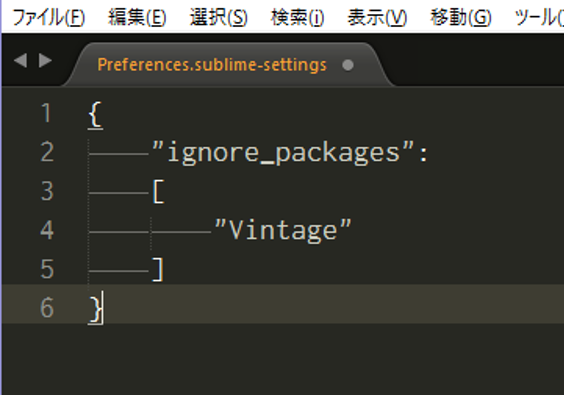Click line number 2 in the gutter

[47, 152]
